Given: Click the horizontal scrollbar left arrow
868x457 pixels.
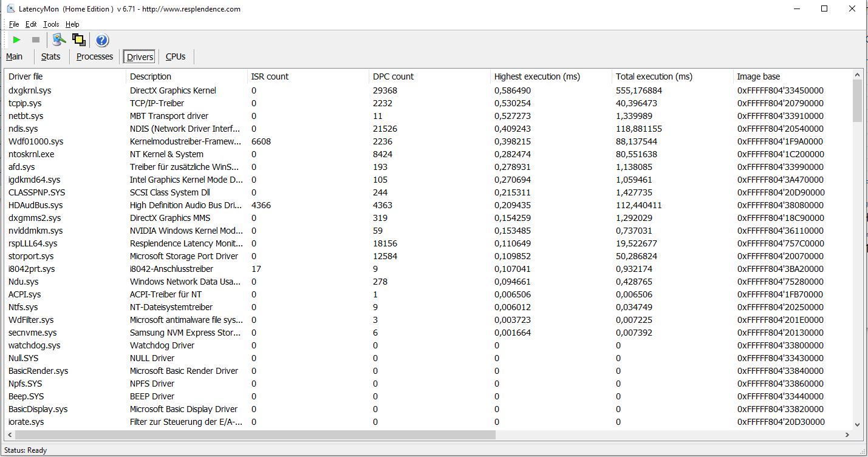Looking at the screenshot, I should pos(10,435).
